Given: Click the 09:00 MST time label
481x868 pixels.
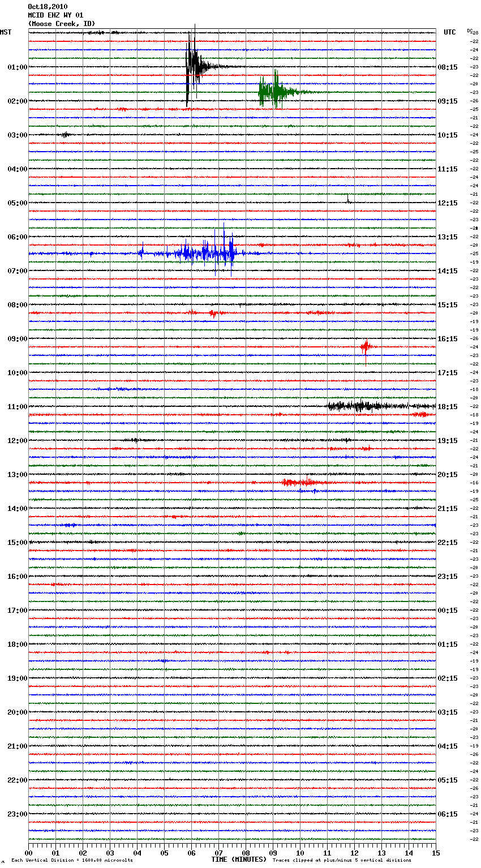Looking at the screenshot, I should [x=17, y=339].
